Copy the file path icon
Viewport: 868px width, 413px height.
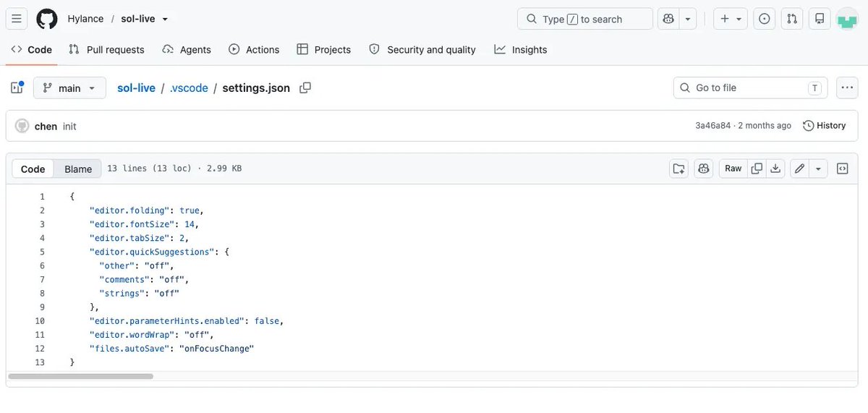pyautogui.click(x=305, y=88)
